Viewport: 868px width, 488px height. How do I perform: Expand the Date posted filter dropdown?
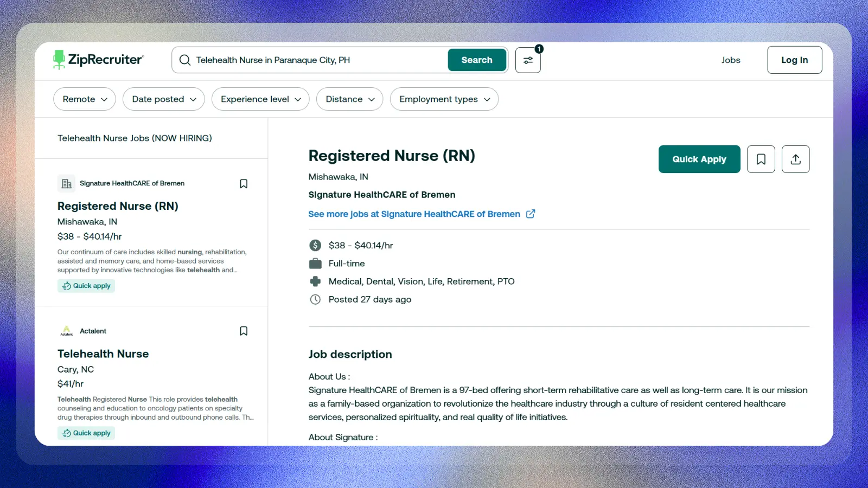[x=164, y=99]
